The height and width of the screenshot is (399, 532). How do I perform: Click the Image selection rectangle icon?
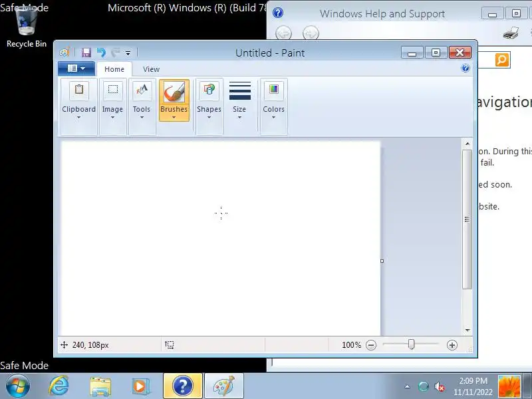tap(113, 90)
